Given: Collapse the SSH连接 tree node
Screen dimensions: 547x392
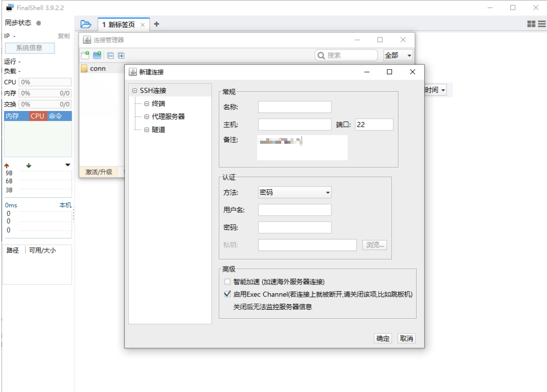Looking at the screenshot, I should click(x=134, y=91).
